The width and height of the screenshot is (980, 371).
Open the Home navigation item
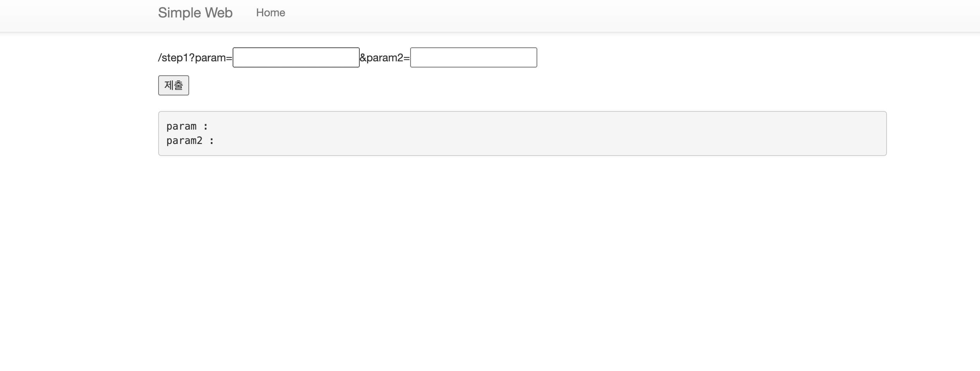[x=271, y=13]
